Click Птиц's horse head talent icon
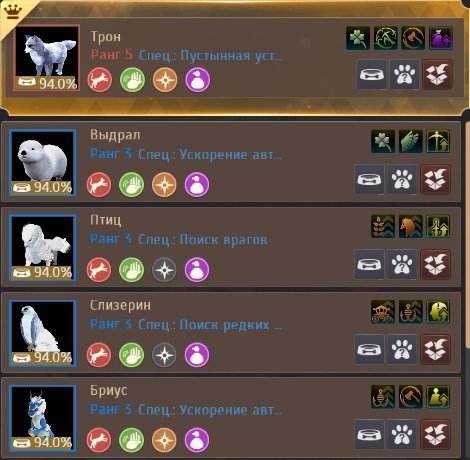The width and height of the screenshot is (470, 460). point(410,226)
